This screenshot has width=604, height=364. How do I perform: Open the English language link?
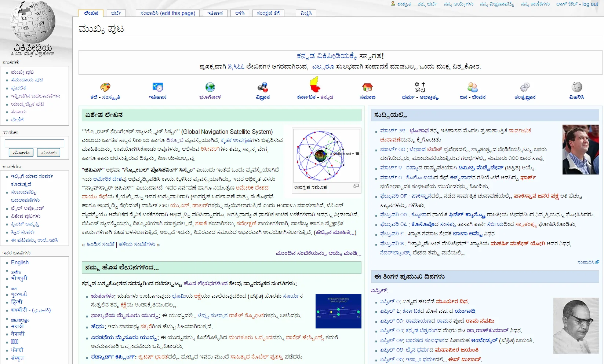(x=20, y=262)
